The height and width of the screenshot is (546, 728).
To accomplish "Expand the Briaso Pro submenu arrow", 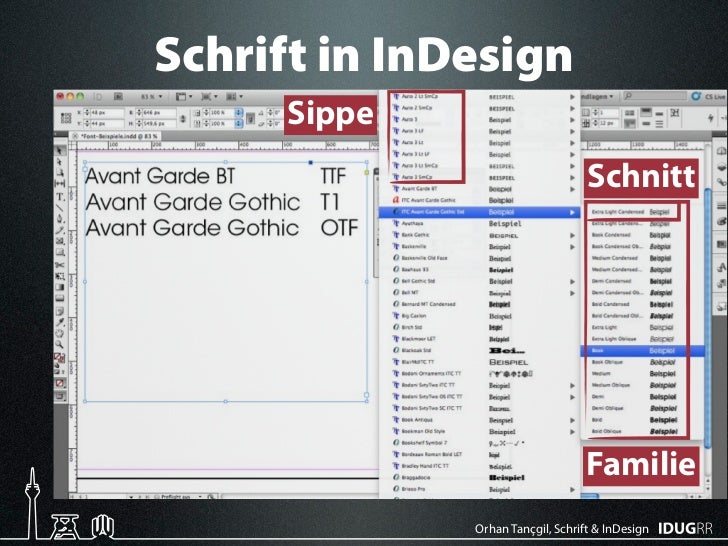I will [x=572, y=489].
